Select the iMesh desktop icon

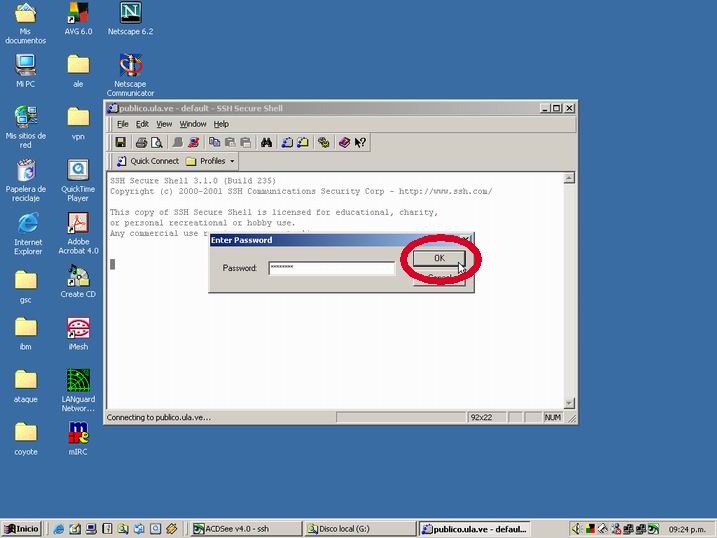pyautogui.click(x=78, y=334)
